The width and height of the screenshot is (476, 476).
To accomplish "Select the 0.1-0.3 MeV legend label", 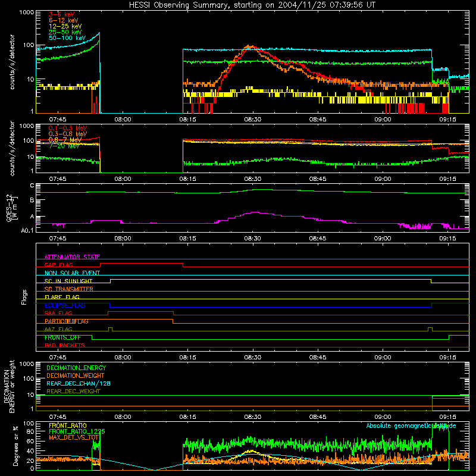I will (68, 128).
